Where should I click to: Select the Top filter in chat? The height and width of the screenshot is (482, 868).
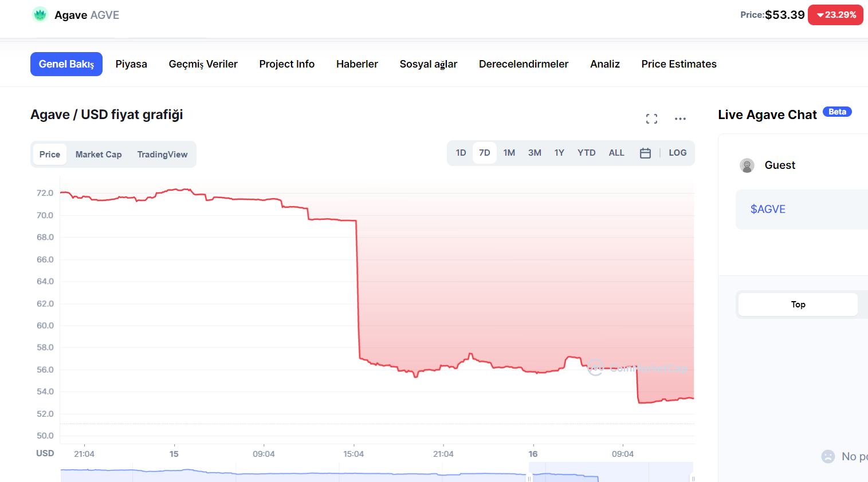798,305
